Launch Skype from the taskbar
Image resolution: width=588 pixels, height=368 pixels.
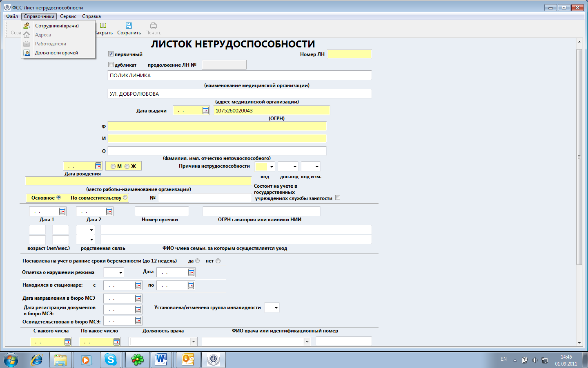pyautogui.click(x=110, y=360)
